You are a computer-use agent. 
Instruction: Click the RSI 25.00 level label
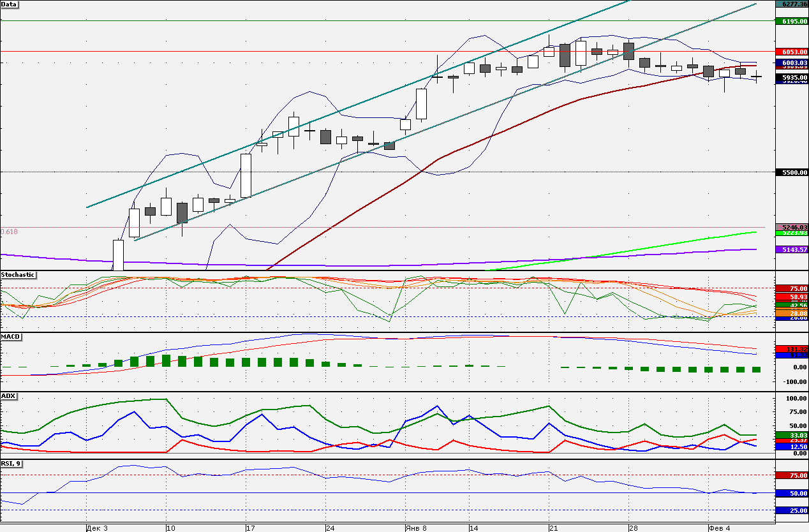coord(791,511)
